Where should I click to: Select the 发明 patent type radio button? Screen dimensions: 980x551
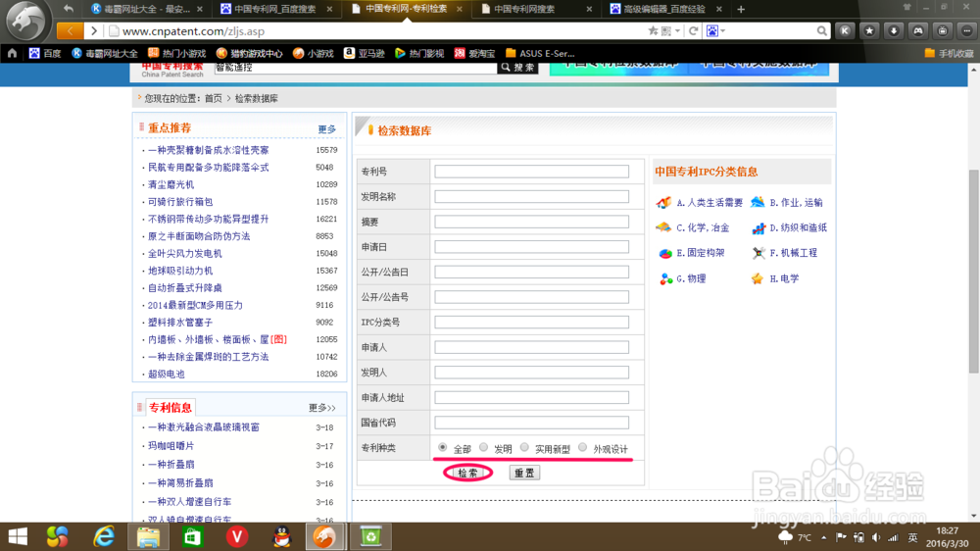(x=484, y=447)
